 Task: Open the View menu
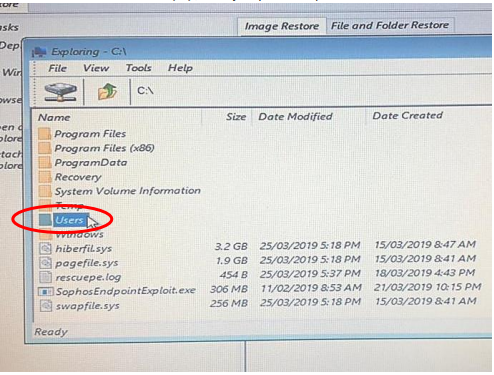click(x=96, y=68)
